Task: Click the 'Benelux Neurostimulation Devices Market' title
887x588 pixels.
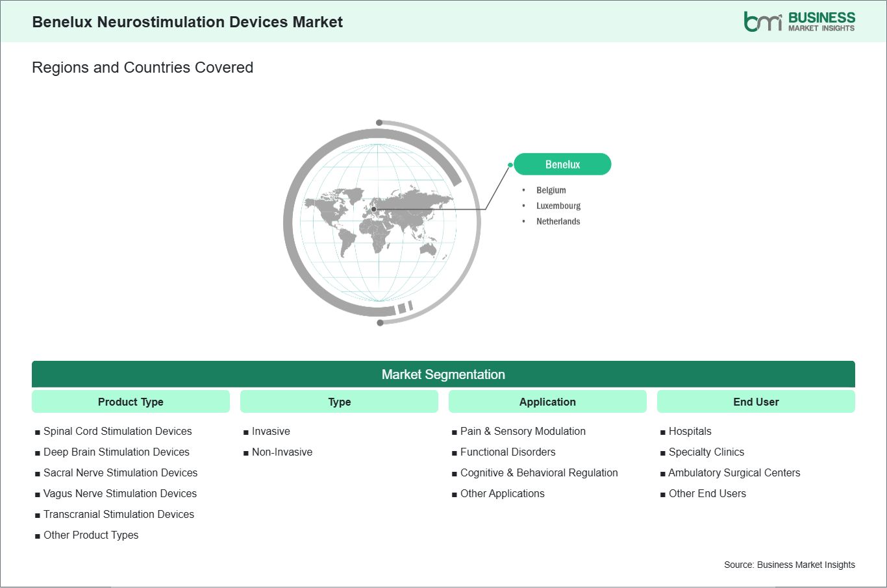Action: click(188, 21)
